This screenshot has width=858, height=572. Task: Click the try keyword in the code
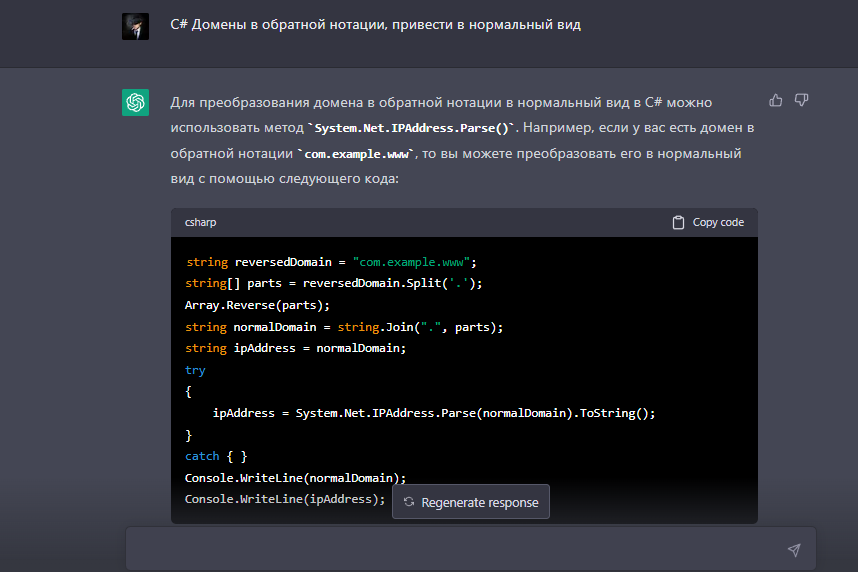[195, 370]
